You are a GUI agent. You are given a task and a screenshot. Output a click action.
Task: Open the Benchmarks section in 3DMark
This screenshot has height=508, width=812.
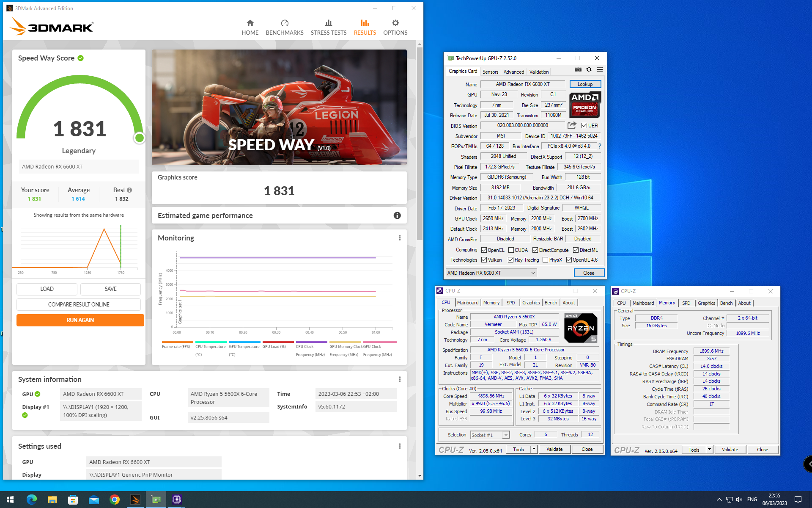(x=285, y=28)
